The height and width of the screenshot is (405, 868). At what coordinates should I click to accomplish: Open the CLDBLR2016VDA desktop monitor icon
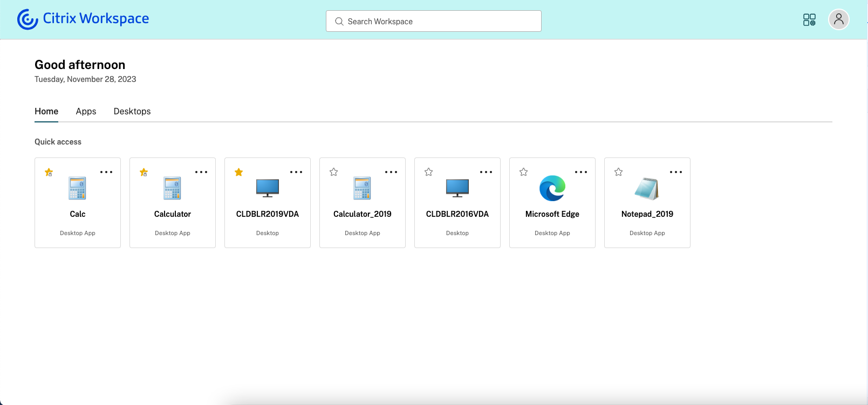pyautogui.click(x=457, y=188)
